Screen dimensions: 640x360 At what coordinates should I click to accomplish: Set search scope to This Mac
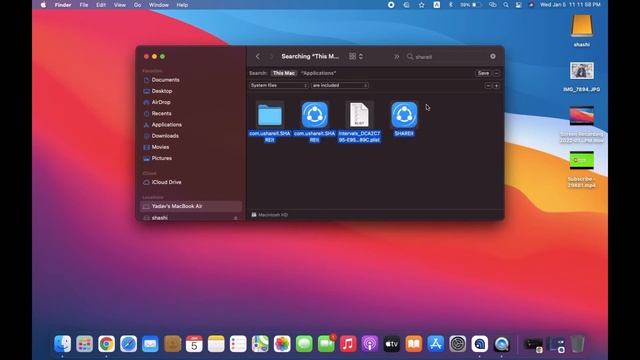click(284, 73)
